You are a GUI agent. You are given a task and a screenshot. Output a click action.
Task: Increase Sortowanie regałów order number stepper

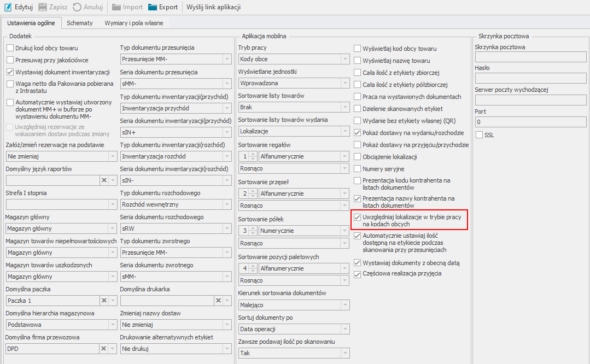253,154
